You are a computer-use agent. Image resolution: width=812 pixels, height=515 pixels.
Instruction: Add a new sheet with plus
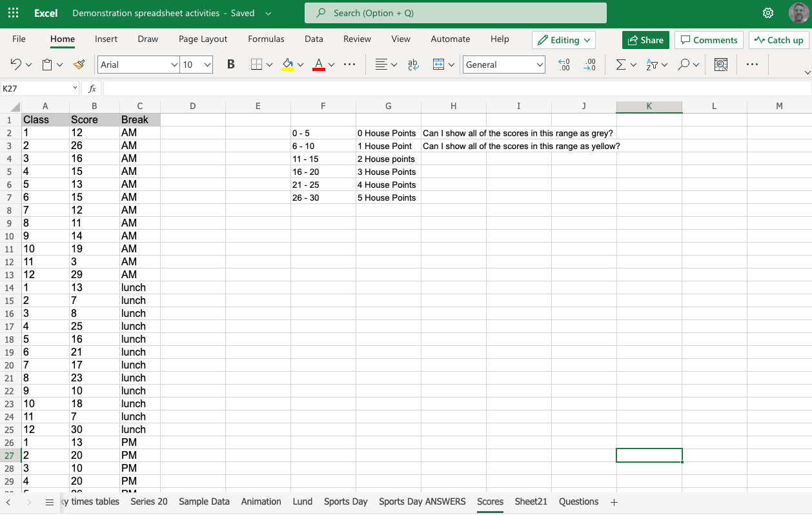point(614,502)
